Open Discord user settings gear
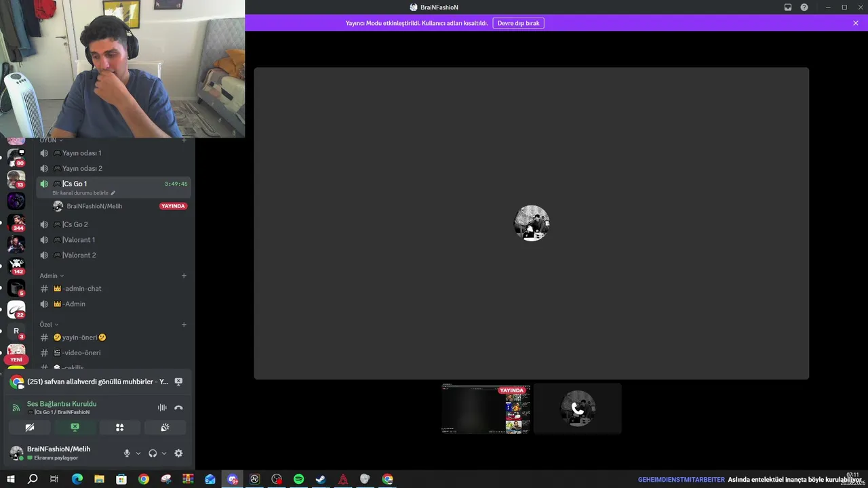The width and height of the screenshot is (868, 488). (178, 453)
